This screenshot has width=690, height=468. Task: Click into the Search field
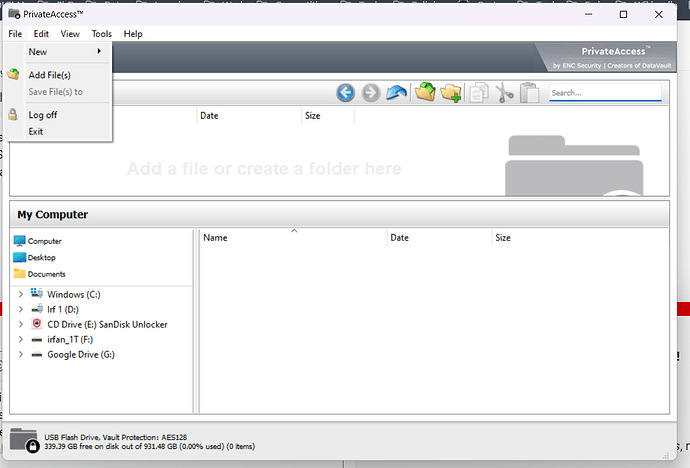point(605,93)
